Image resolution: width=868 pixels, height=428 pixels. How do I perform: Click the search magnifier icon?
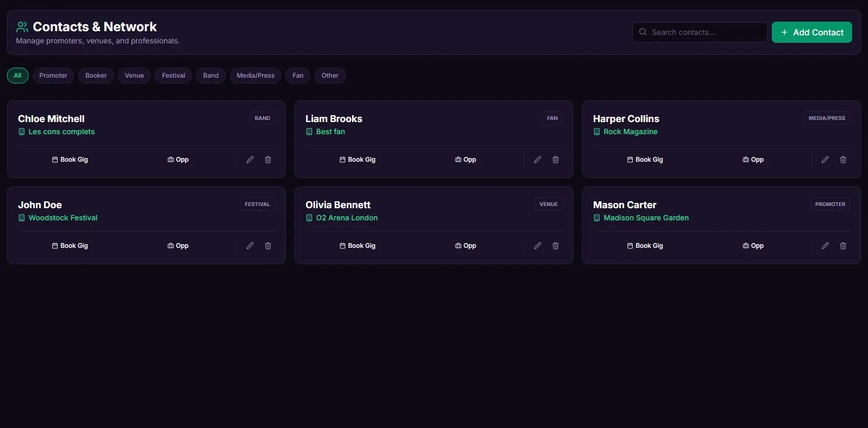[x=643, y=32]
